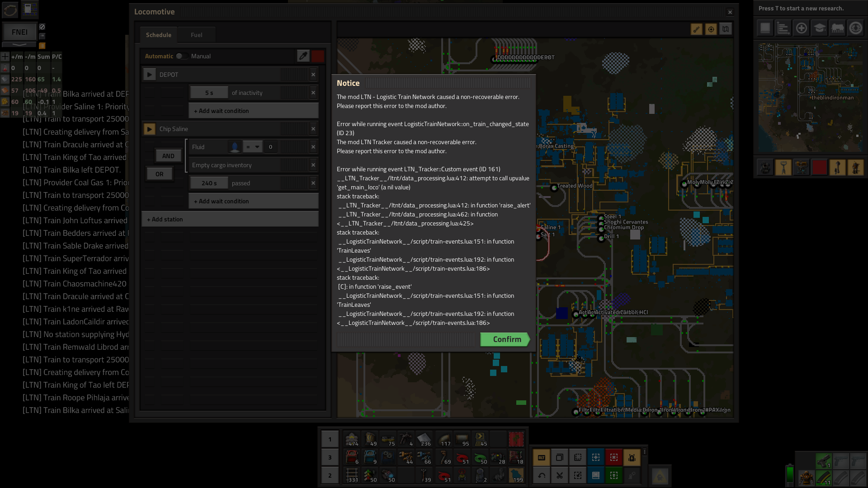Image resolution: width=868 pixels, height=488 pixels.
Task: Select the fluid type icon in condition
Action: tap(235, 147)
